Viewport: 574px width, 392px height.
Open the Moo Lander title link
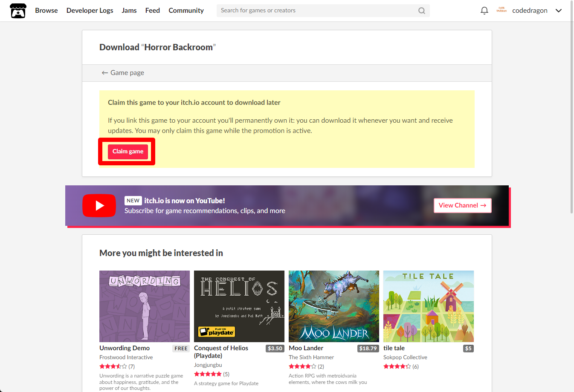point(306,348)
